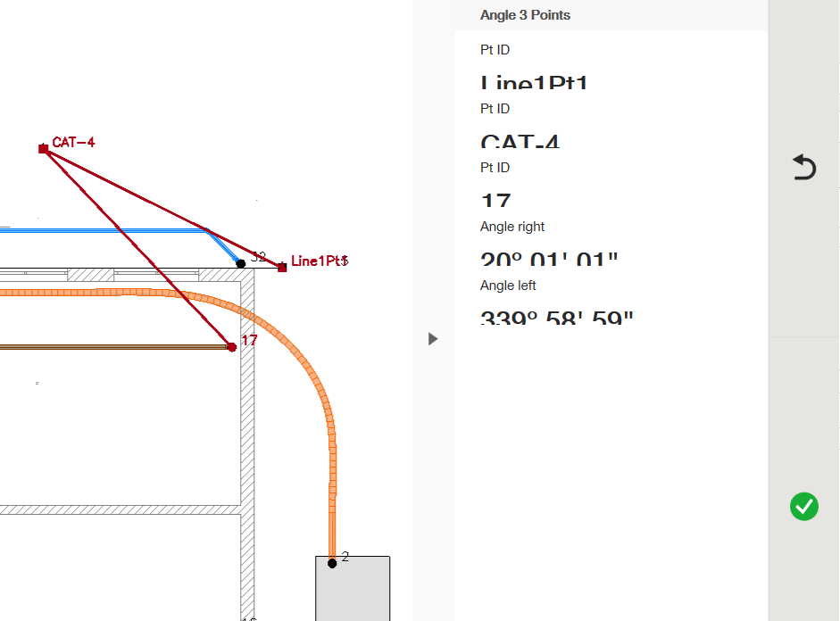This screenshot has width=840, height=621.
Task: Click the Angle 3 Points header
Action: pos(525,15)
